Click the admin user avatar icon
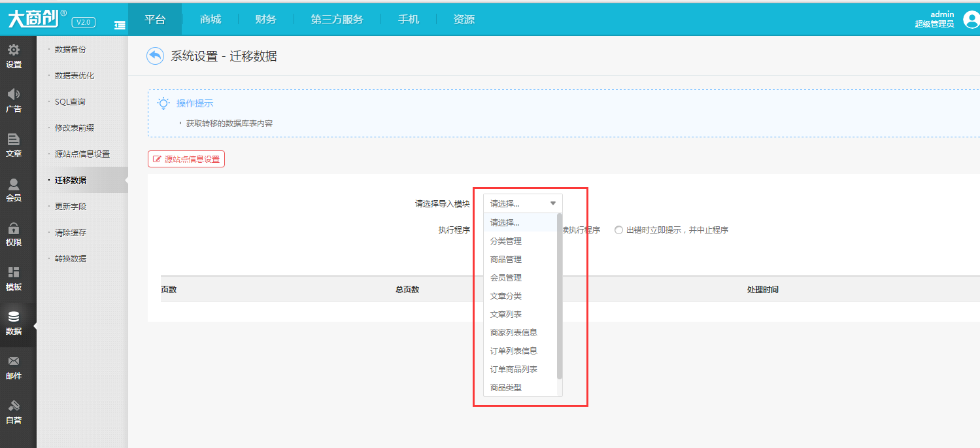This screenshot has width=980, height=448. point(971,20)
